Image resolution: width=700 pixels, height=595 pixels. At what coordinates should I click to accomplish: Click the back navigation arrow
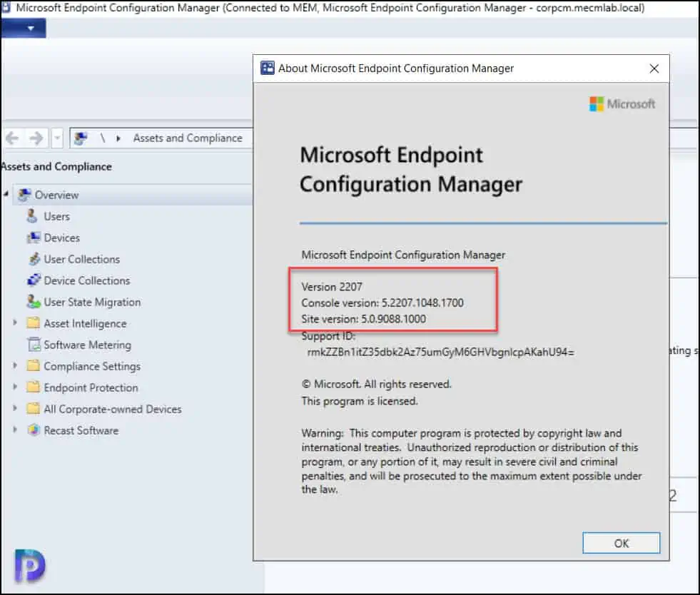[12, 138]
